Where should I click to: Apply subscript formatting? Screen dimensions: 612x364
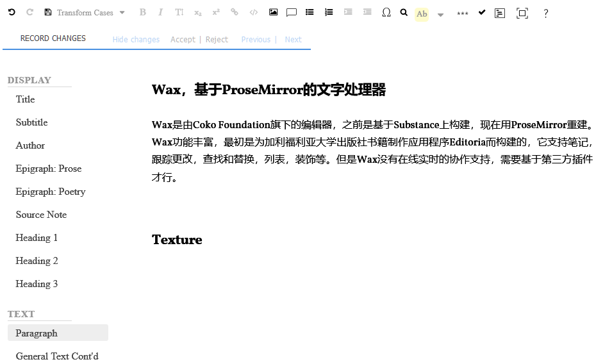tap(198, 13)
